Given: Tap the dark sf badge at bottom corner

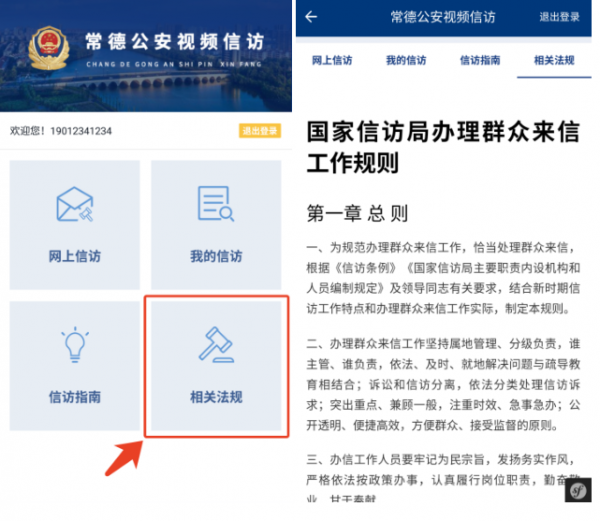Looking at the screenshot, I should (x=578, y=490).
